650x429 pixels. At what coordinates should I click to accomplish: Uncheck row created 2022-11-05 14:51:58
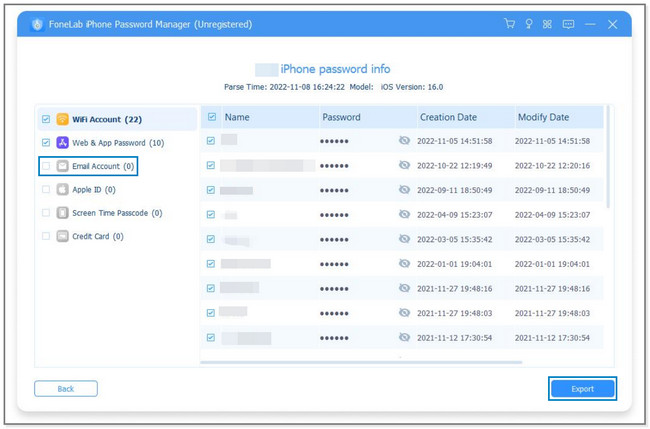211,141
